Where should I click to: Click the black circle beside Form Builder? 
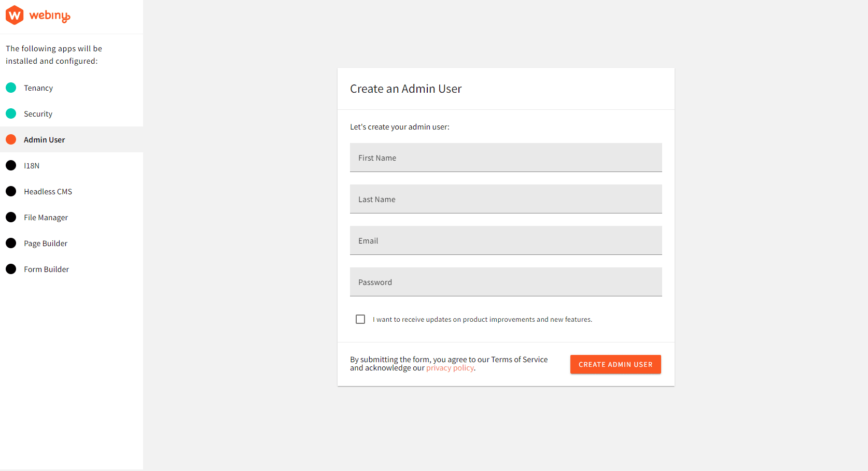click(x=11, y=269)
